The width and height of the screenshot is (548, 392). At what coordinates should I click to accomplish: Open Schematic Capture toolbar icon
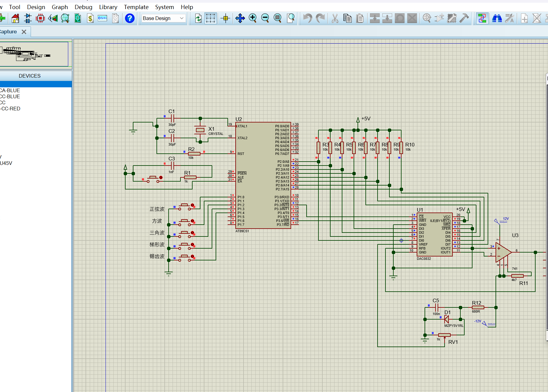click(28, 18)
